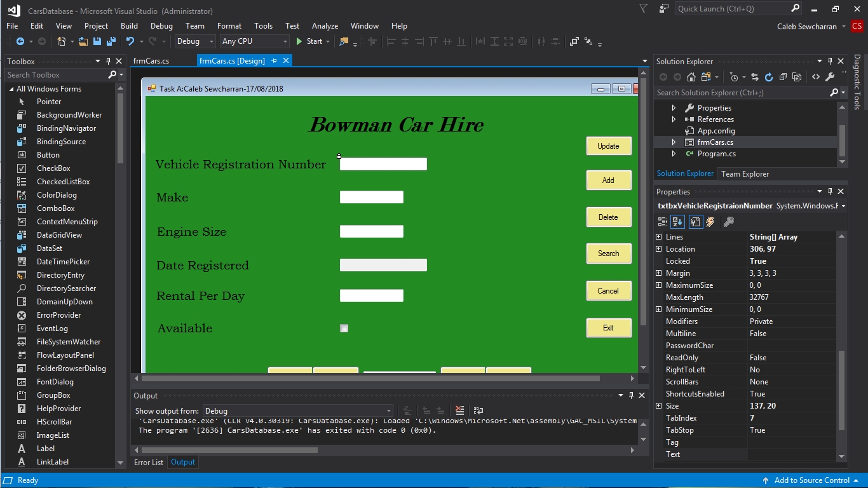Screen dimensions: 868x488
Task: Select App.config in Solution Explorer
Action: pos(716,131)
